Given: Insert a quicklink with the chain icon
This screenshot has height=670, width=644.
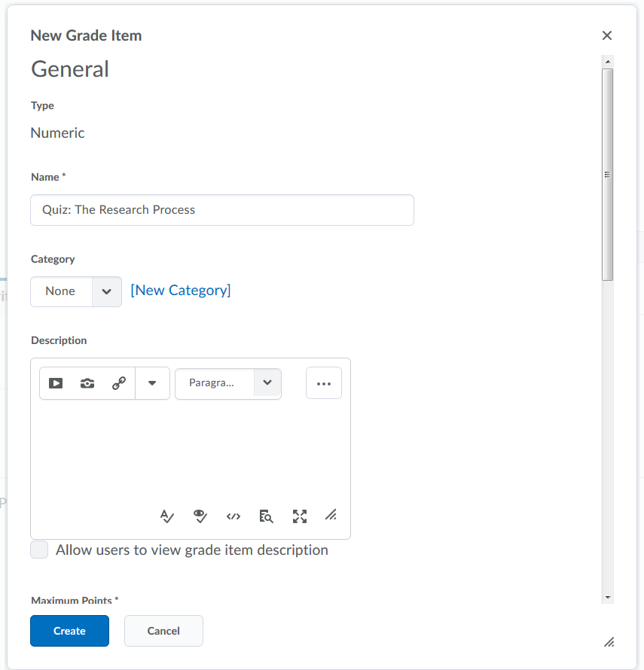Looking at the screenshot, I should tap(118, 383).
